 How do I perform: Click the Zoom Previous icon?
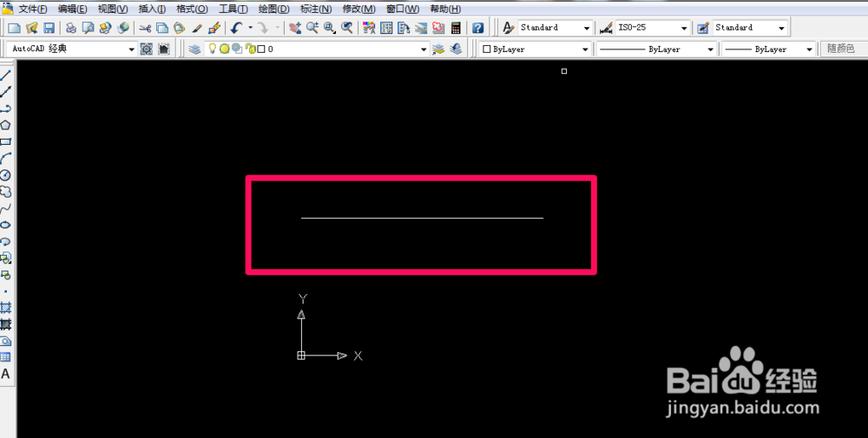click(347, 28)
